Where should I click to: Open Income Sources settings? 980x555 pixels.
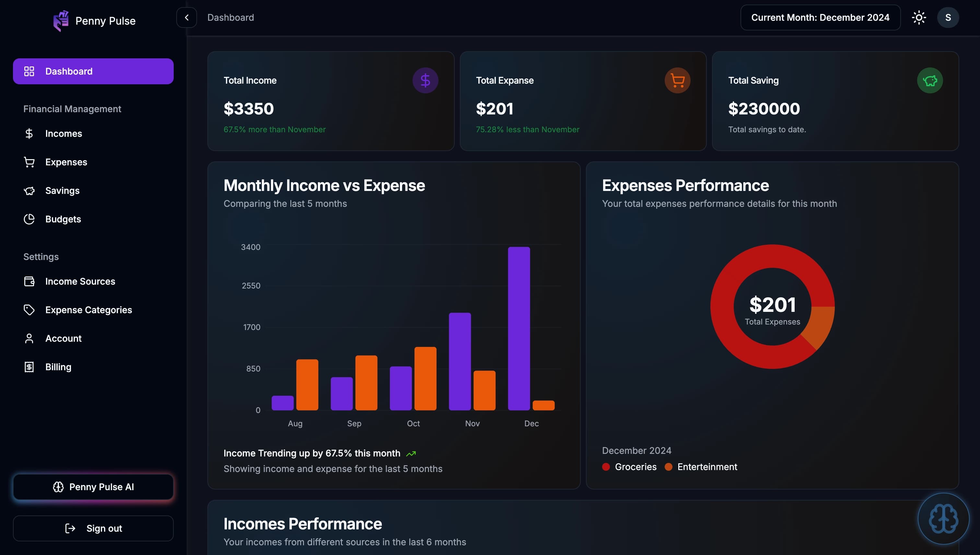click(x=93, y=281)
